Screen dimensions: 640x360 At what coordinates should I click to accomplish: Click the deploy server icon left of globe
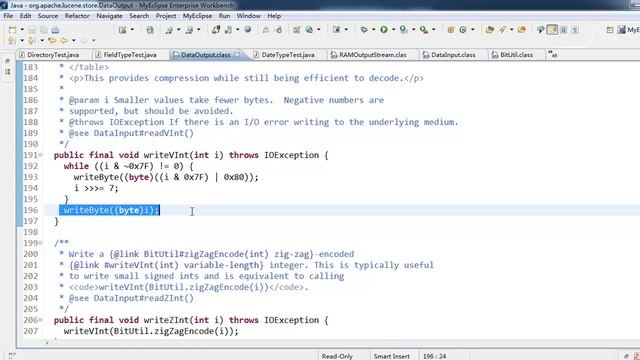click(228, 29)
